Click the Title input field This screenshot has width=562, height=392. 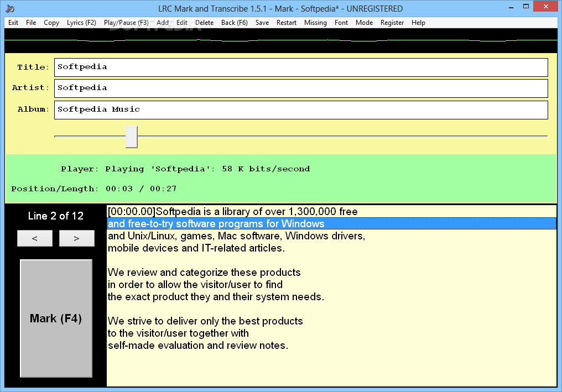coord(301,67)
